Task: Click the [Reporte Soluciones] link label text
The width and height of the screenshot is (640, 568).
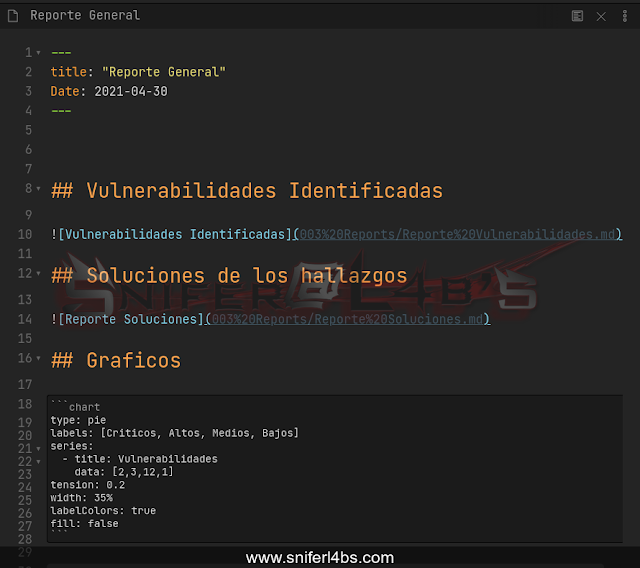Action: [x=131, y=319]
